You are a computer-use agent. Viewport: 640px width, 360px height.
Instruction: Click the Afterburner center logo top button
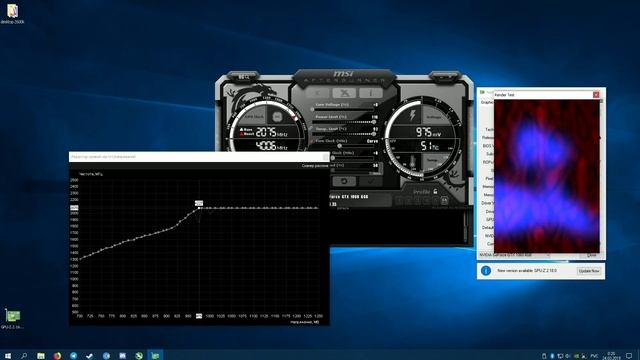click(x=344, y=93)
